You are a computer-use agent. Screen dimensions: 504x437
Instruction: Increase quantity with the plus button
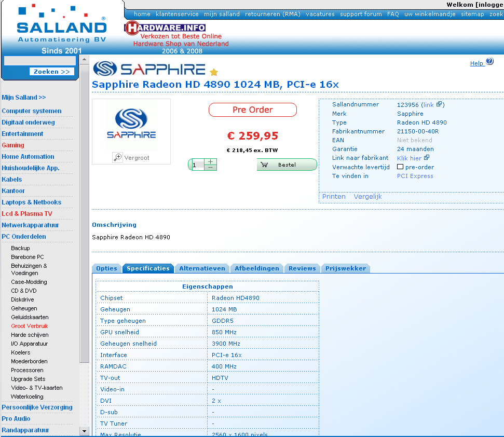pos(210,161)
